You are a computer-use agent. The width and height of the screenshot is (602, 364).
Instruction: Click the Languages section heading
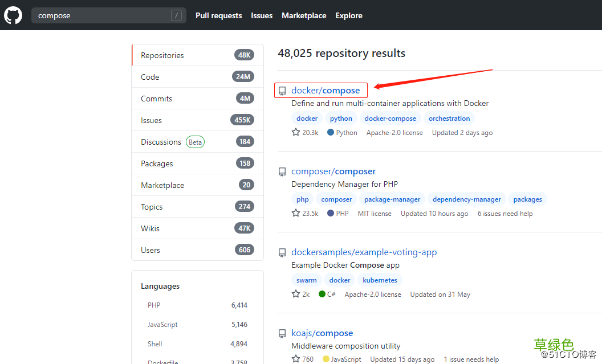[160, 287]
